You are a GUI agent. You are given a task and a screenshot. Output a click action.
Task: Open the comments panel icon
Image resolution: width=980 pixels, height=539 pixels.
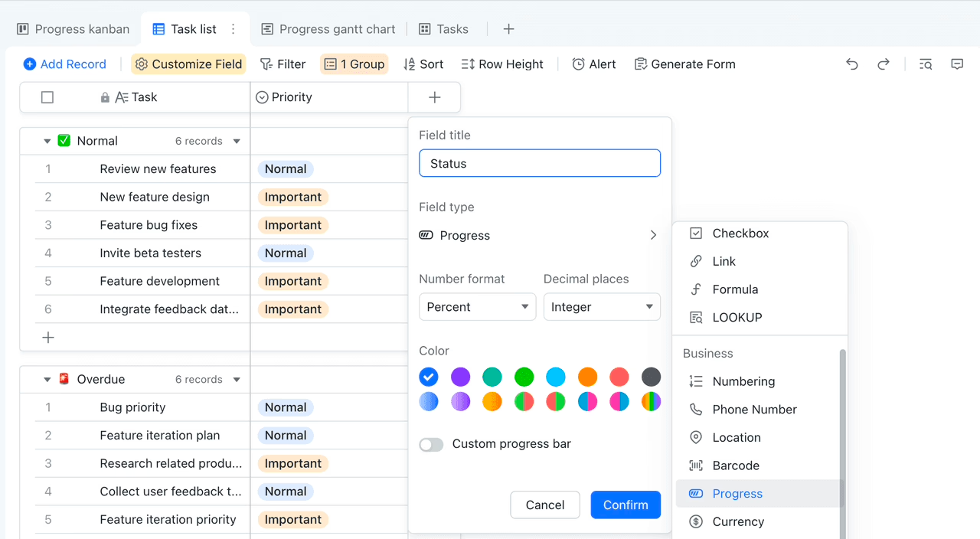(x=957, y=64)
